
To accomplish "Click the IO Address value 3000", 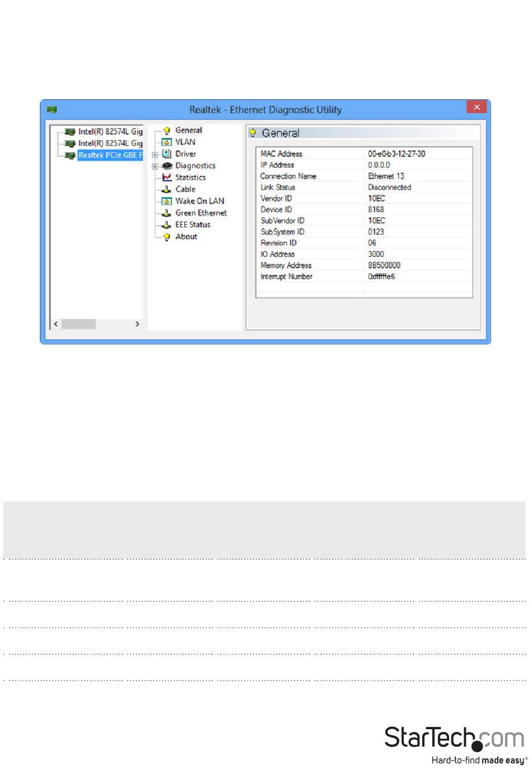I will click(x=376, y=254).
